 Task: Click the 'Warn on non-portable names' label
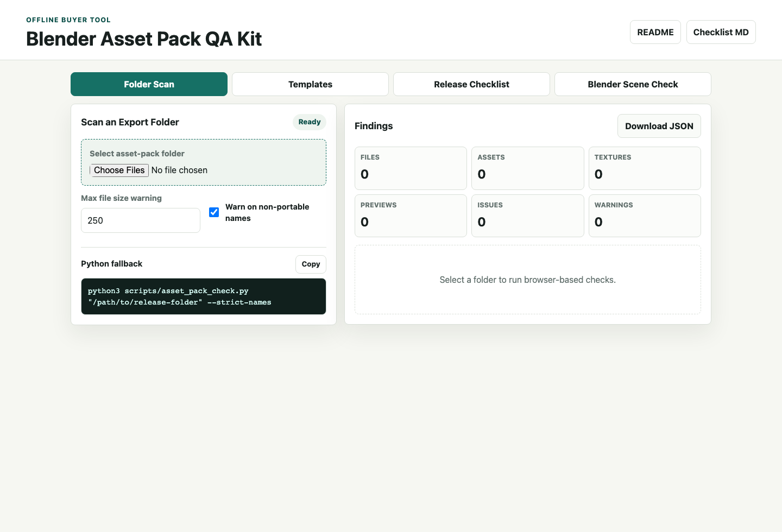[x=267, y=212]
